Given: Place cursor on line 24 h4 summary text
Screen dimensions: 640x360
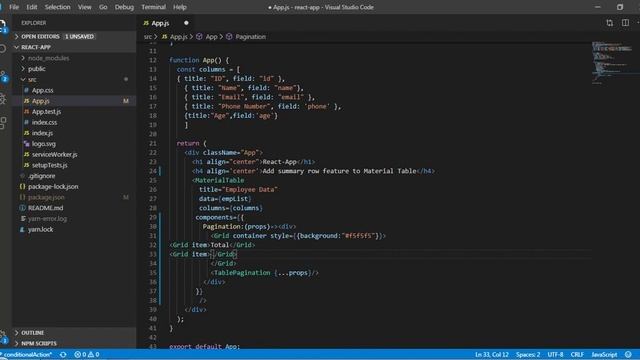Looking at the screenshot, I should (x=339, y=171).
